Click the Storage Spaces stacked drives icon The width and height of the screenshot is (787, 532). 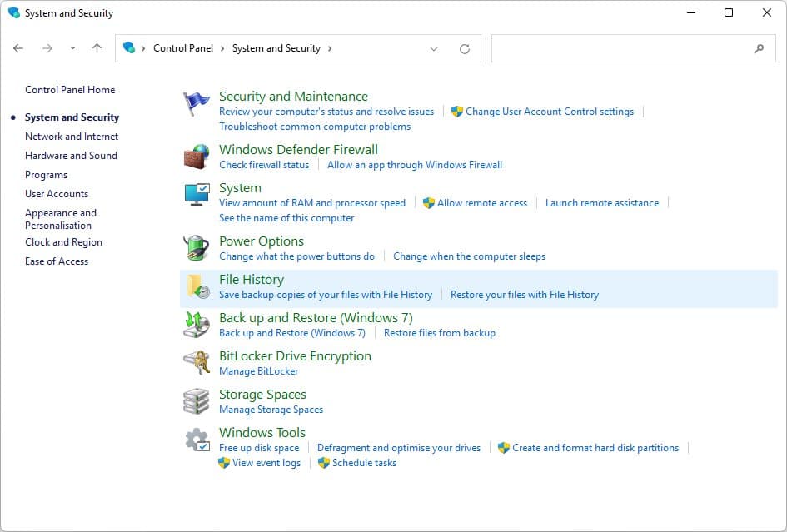pyautogui.click(x=197, y=401)
